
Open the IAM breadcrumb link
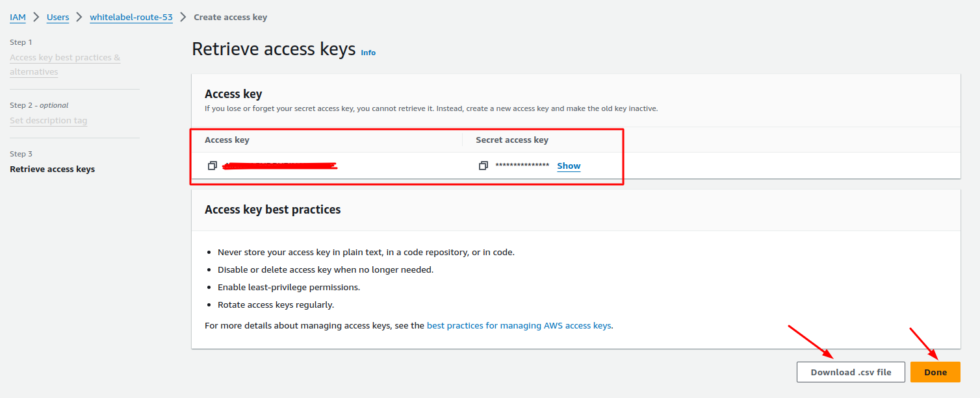coord(18,17)
